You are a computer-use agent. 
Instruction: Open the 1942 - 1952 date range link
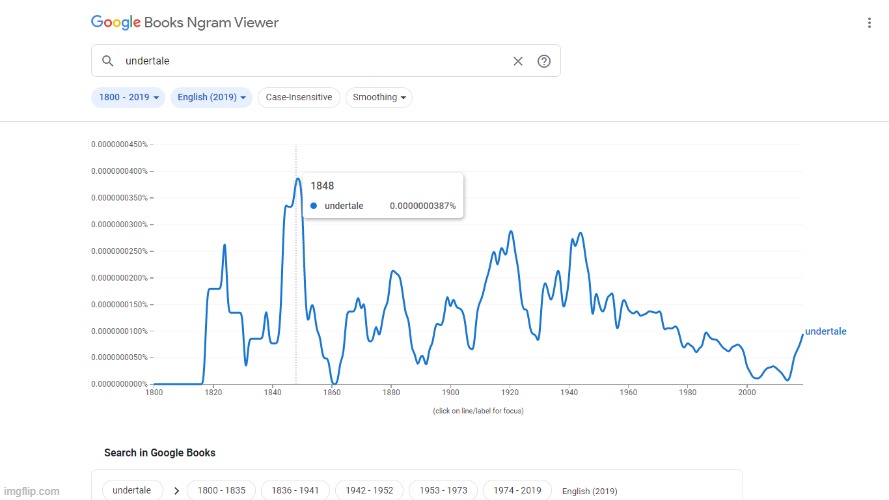click(x=369, y=490)
